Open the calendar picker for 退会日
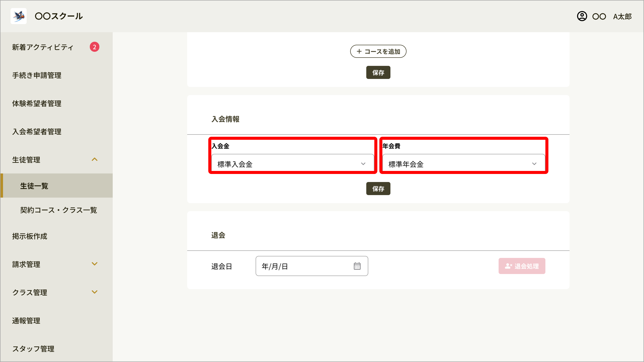The width and height of the screenshot is (644, 362). [357, 266]
